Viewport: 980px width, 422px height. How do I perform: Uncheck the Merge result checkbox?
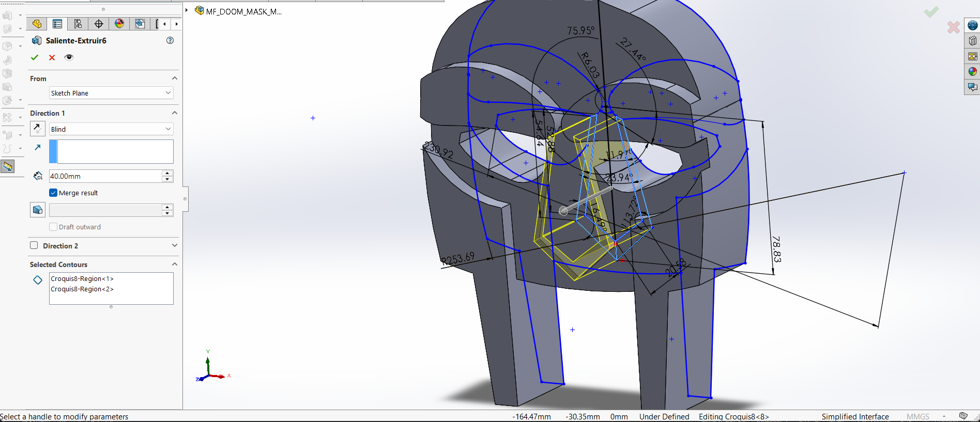coord(53,193)
